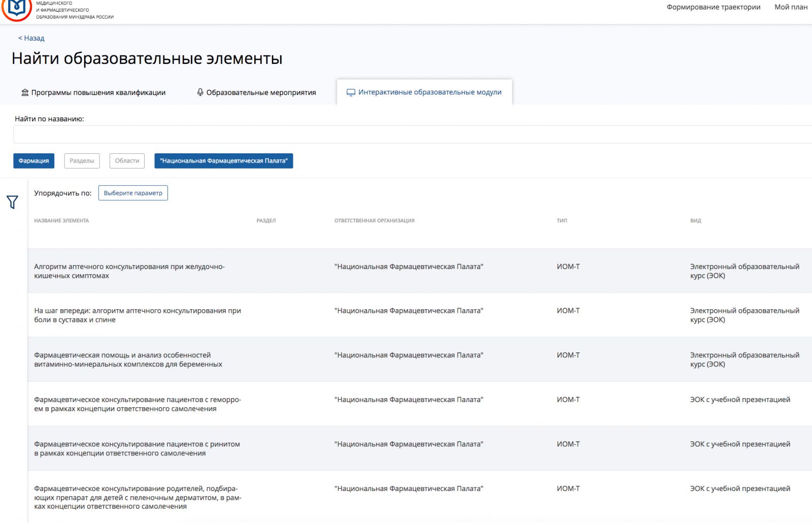The width and height of the screenshot is (812, 523).
Task: Click ИОМ-Т in the желудочно-кишечных row
Action: coord(568,267)
